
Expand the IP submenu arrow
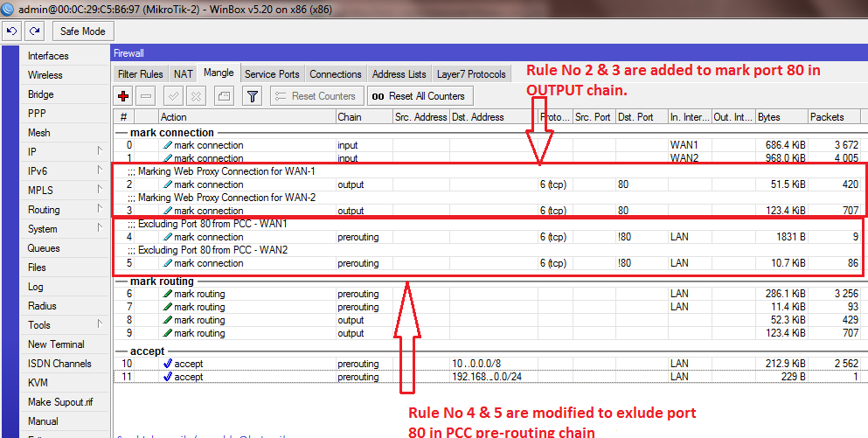(x=100, y=150)
